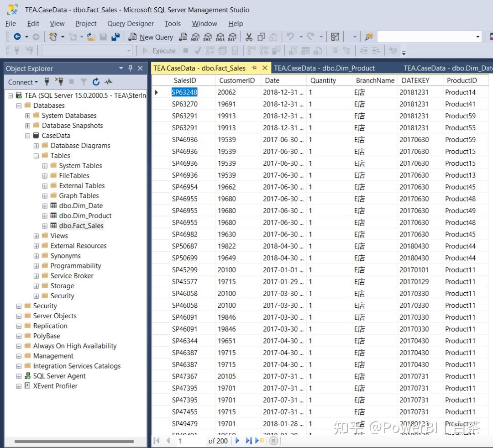Select the XEvent Profiler node
Screen dimensions: 493x448
pos(55,386)
